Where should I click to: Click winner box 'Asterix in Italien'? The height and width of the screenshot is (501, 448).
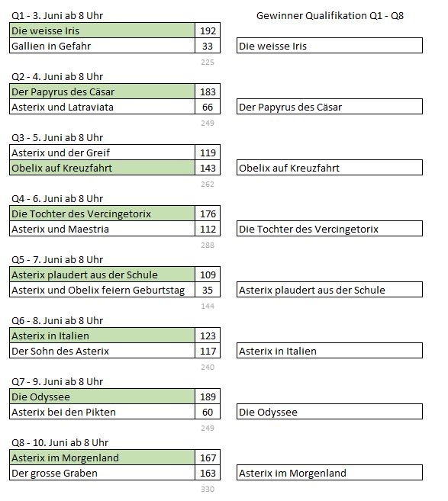pyautogui.click(x=330, y=351)
